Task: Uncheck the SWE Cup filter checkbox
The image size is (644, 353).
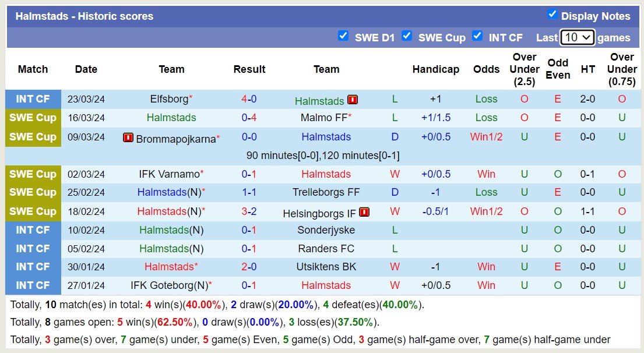Action: tap(407, 36)
